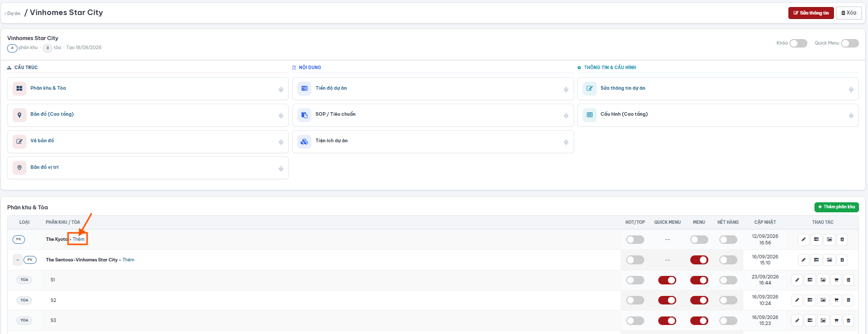Open the Tiện ích dự án card
This screenshot has height=334, width=868.
pos(433,142)
